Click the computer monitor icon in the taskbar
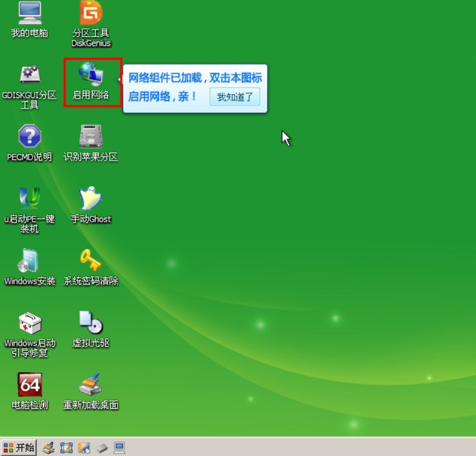Image resolution: width=476 pixels, height=456 pixels. (119, 448)
